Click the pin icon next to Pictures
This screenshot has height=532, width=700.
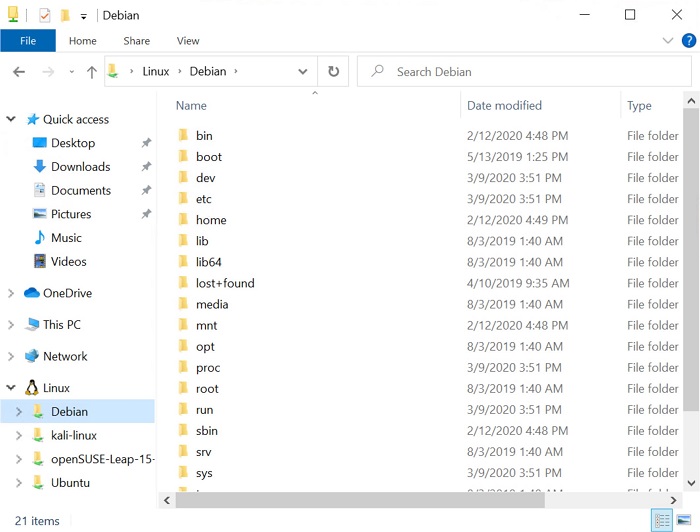point(146,214)
